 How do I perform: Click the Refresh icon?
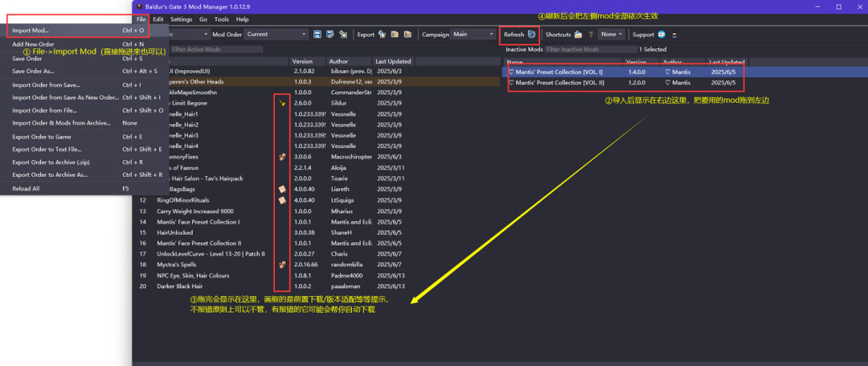point(531,35)
